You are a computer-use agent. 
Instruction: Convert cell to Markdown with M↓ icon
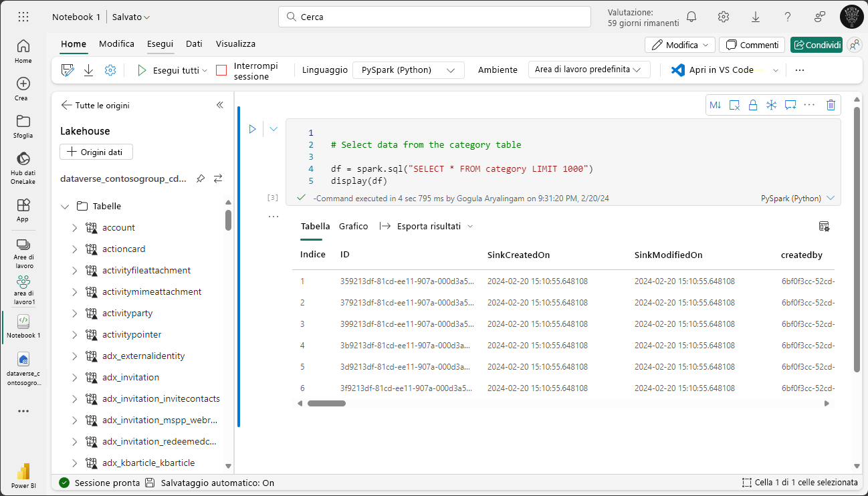pos(715,105)
